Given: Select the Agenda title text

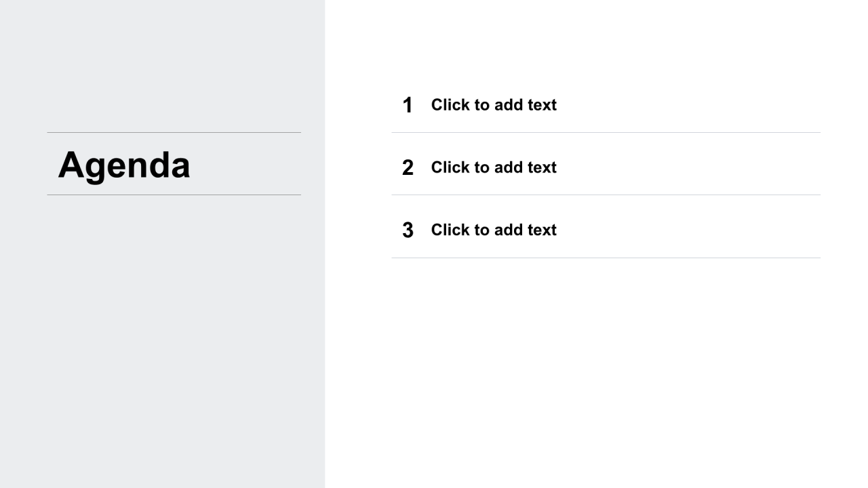Looking at the screenshot, I should point(124,165).
